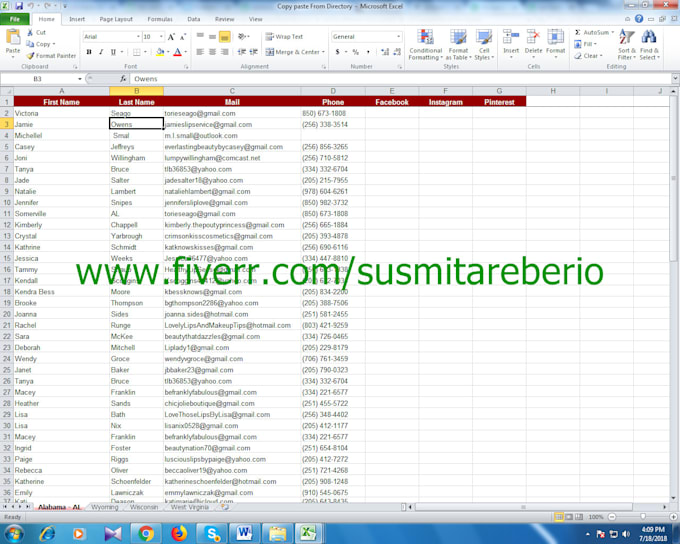Expand the Merge & Center arrow
Screen dimensions: 680x544
point(324,52)
